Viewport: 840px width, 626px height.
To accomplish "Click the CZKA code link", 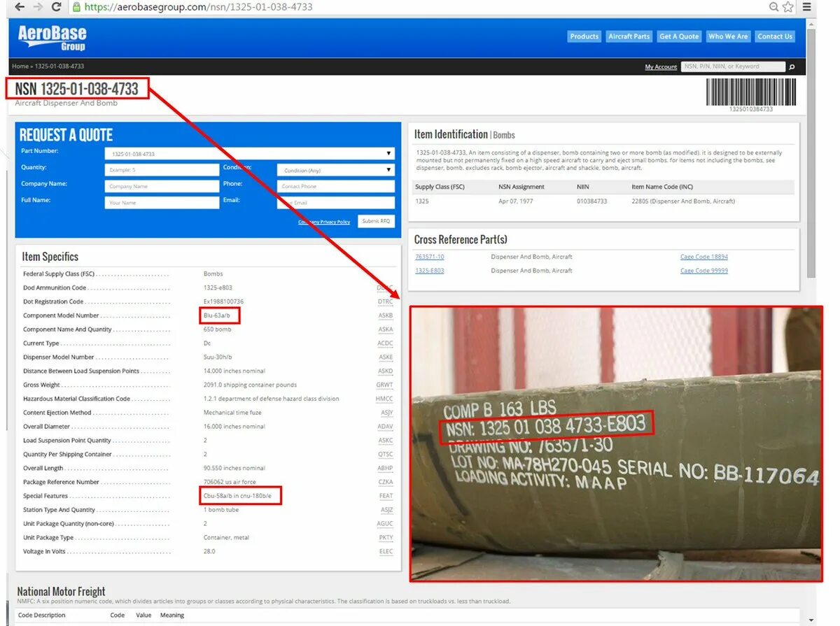I will point(385,482).
